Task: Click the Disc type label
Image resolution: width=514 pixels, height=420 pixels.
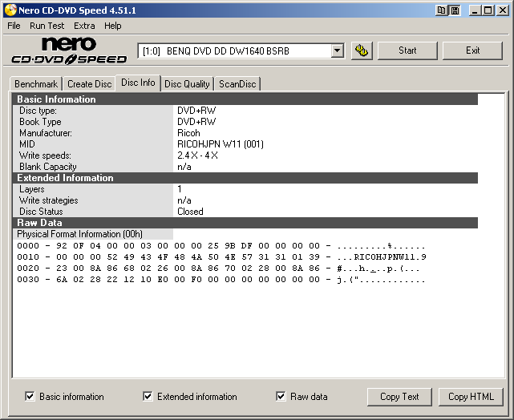Action: point(38,111)
